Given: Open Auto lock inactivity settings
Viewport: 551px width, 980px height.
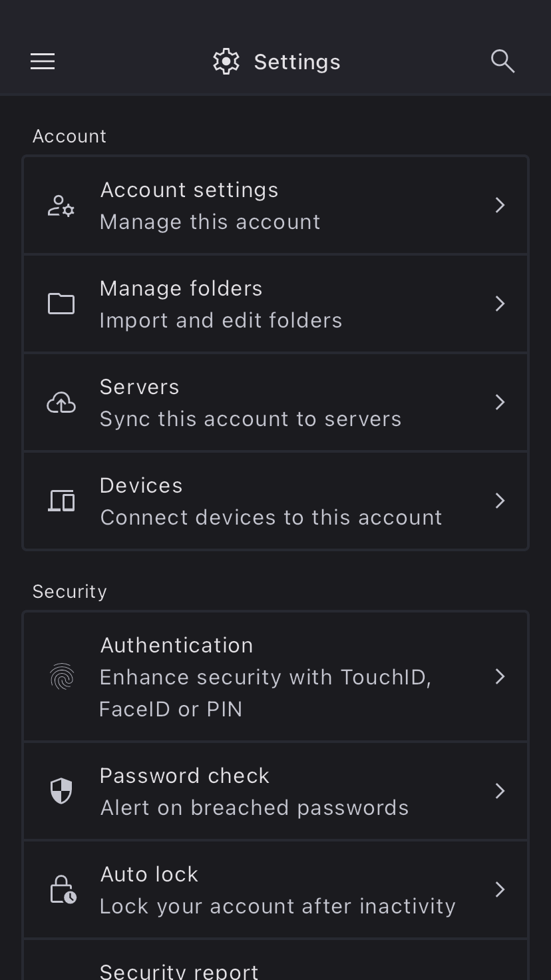Looking at the screenshot, I should click(277, 889).
